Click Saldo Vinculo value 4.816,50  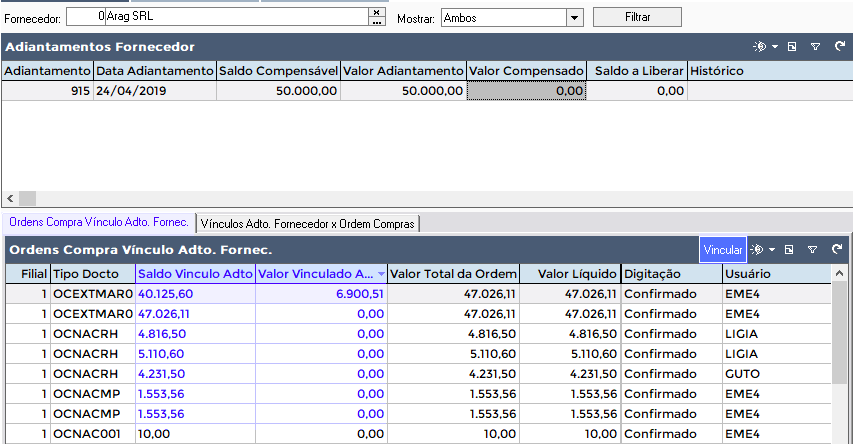coord(195,334)
